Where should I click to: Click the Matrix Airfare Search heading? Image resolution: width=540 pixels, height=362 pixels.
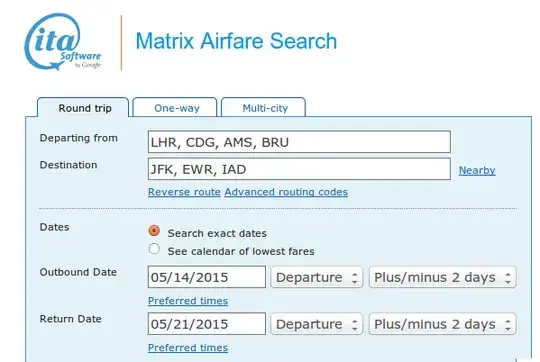pyautogui.click(x=236, y=41)
